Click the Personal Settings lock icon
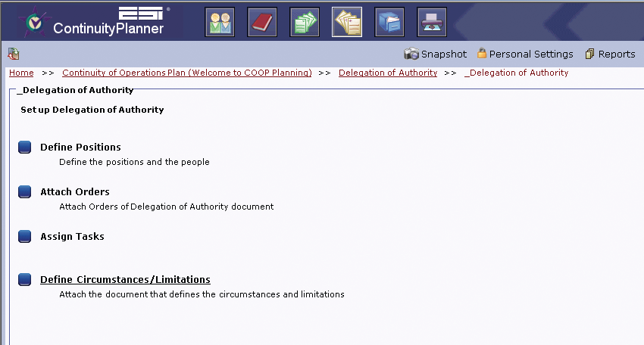 click(482, 53)
